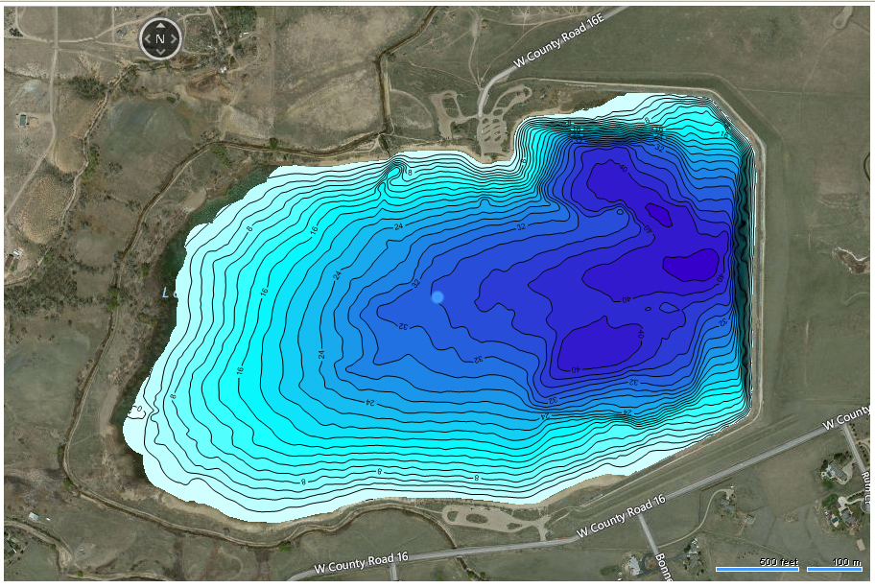Screen dimensions: 875x588
Task: Select the W County Road 16 label at bottom
Action: [621, 517]
